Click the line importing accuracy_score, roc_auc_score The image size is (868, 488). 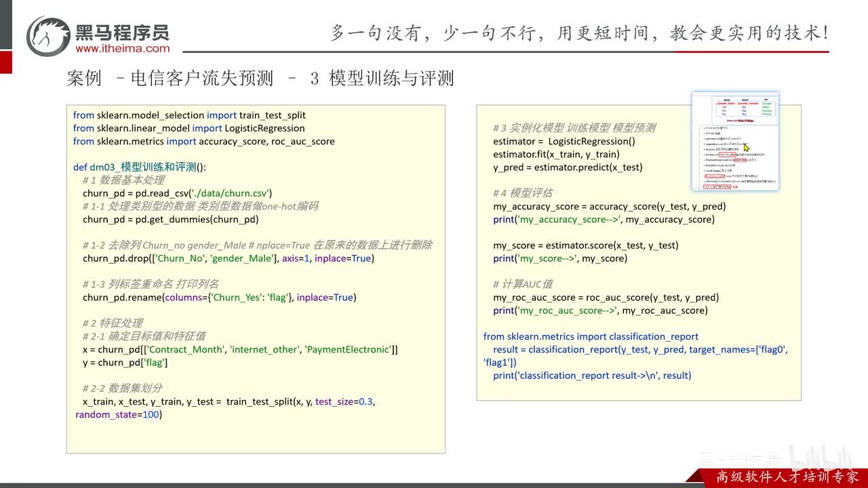[203, 141]
